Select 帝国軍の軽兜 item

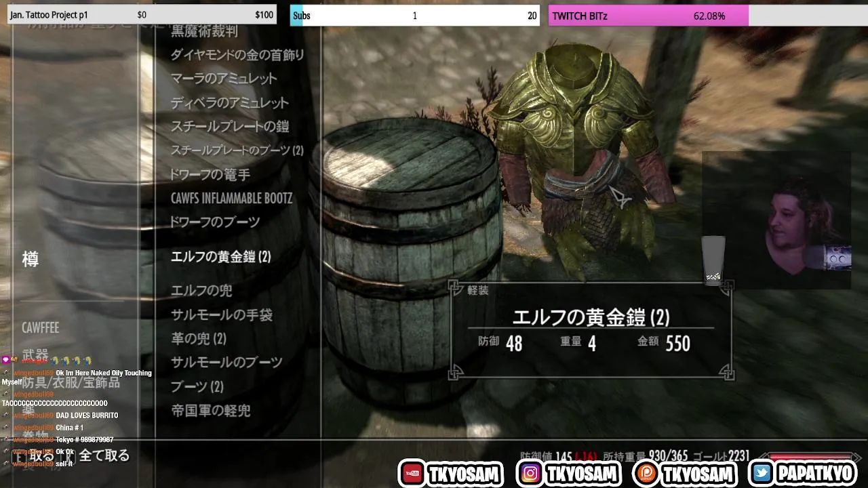[x=211, y=411]
